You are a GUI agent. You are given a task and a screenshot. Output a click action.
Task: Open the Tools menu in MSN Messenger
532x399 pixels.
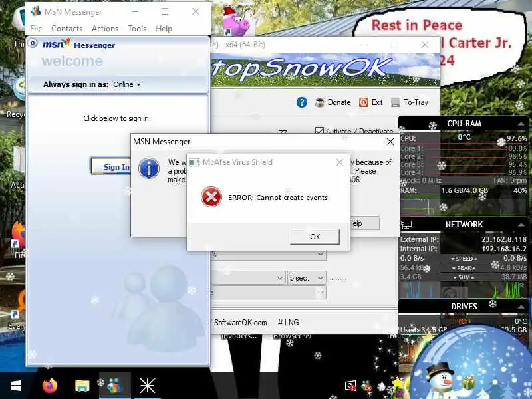click(137, 29)
